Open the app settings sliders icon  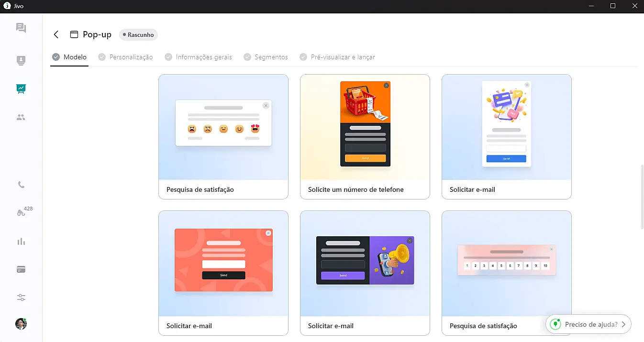click(21, 297)
